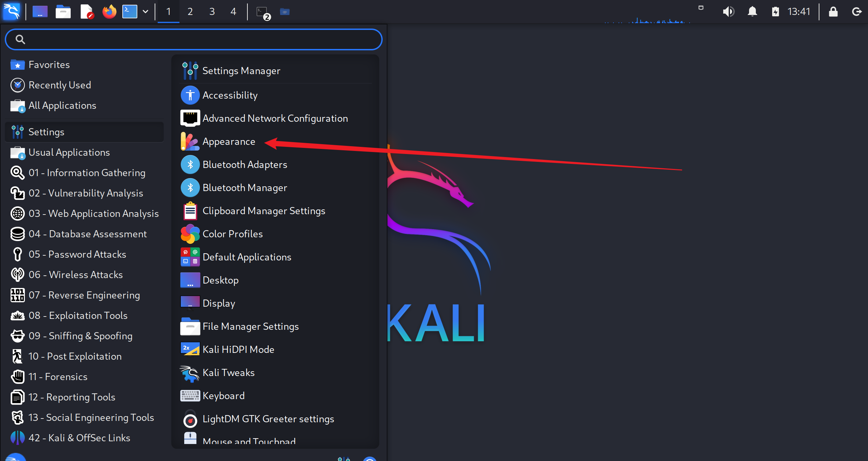Open the notifications bell icon
868x461 pixels.
tap(752, 12)
